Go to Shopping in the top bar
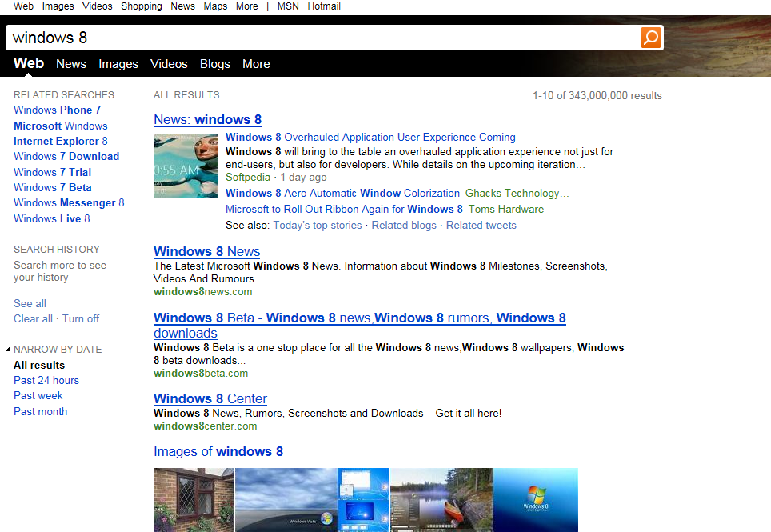Screen dimensions: 771x532 141,6
